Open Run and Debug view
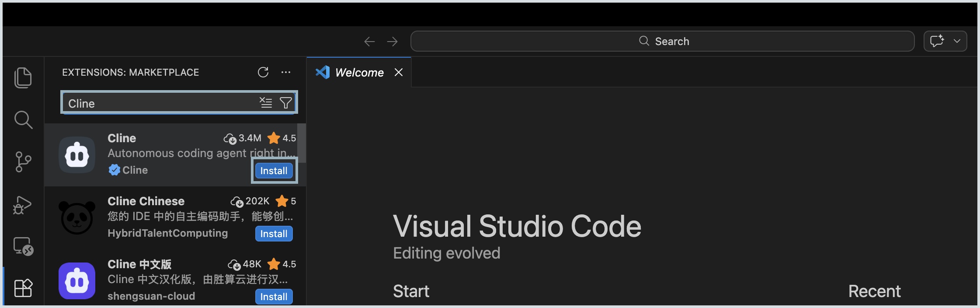Viewport: 980px width, 308px height. 23,205
